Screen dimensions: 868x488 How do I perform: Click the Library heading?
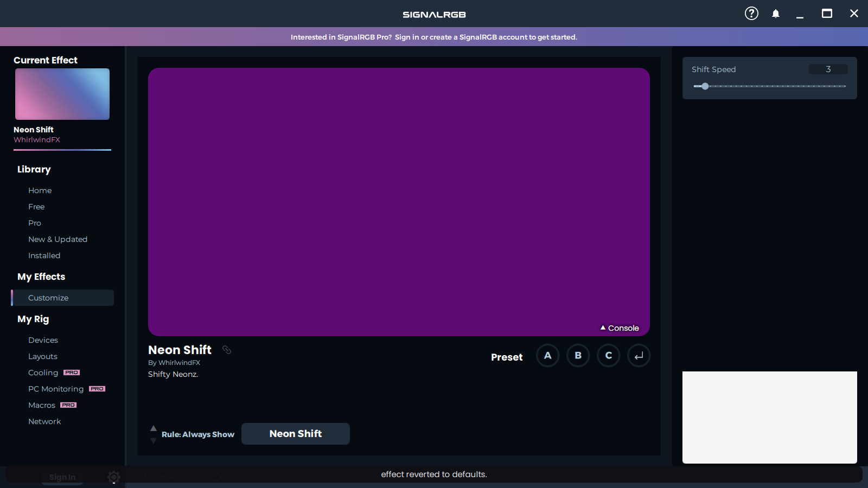[x=34, y=169]
